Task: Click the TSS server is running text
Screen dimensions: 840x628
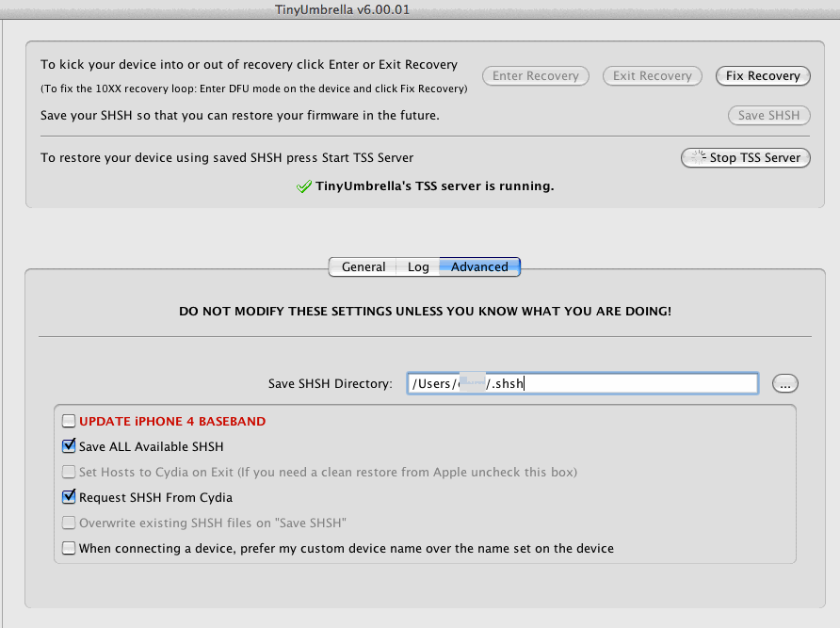Action: [434, 185]
